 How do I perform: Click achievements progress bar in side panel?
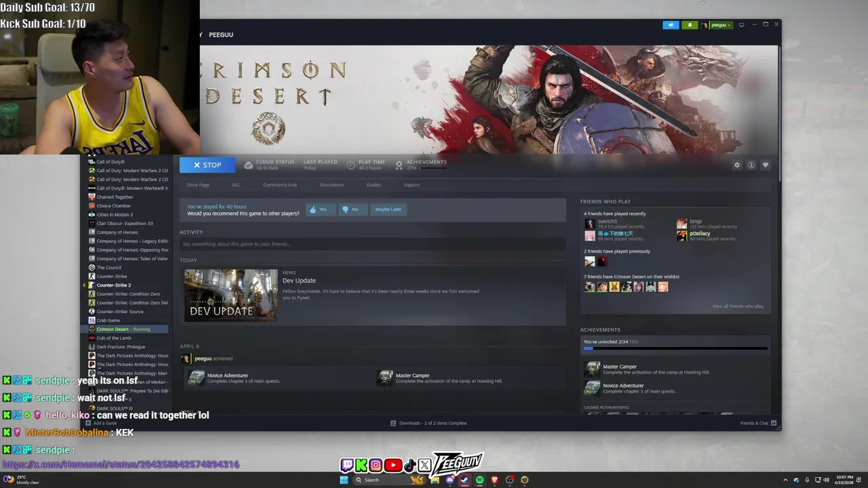pyautogui.click(x=675, y=349)
